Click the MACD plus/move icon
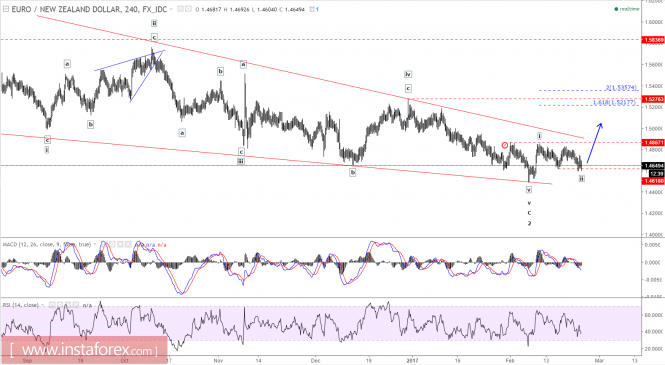The height and width of the screenshot is (365, 665). 120,245
